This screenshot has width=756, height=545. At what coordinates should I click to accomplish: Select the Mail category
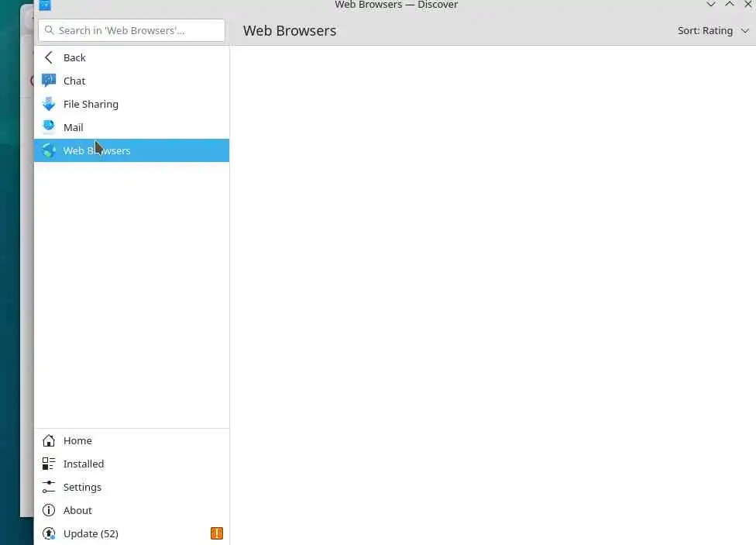pyautogui.click(x=131, y=127)
